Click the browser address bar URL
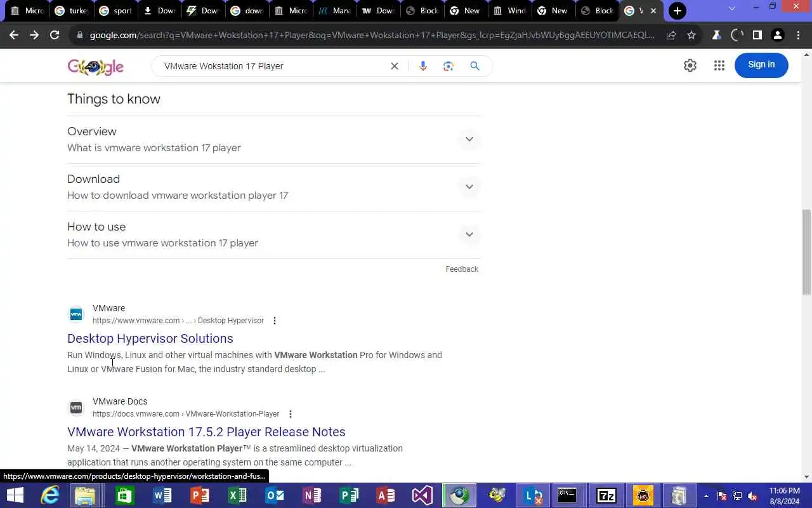The image size is (812, 508). coord(372,35)
